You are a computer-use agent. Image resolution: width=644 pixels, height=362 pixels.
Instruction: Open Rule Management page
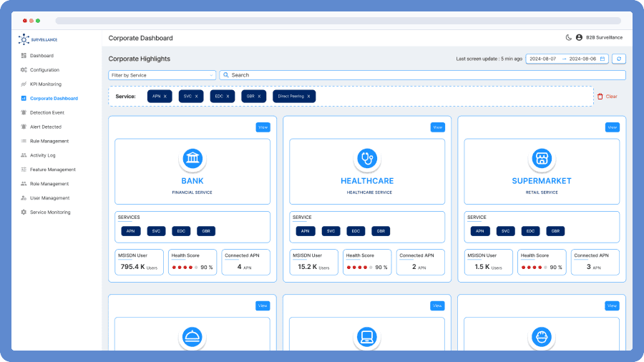(x=49, y=141)
